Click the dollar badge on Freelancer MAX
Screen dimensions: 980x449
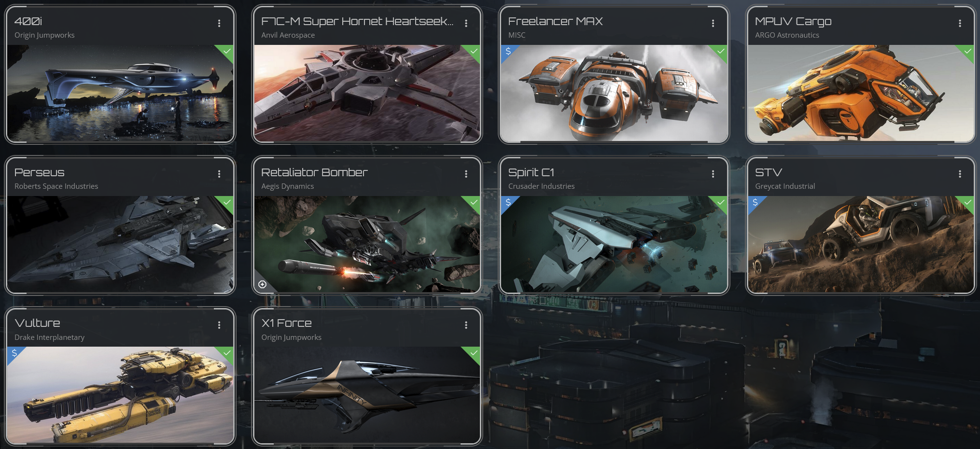(508, 52)
